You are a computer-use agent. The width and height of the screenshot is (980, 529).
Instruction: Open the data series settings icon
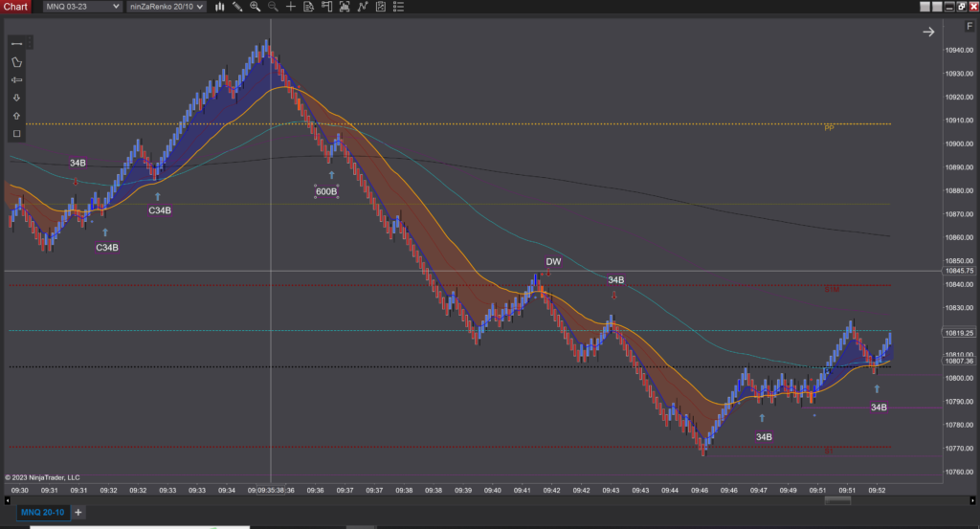coord(345,7)
